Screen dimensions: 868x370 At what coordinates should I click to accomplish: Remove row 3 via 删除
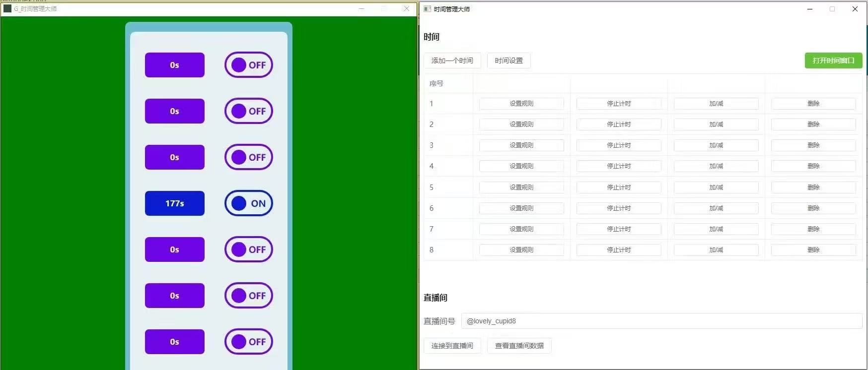point(813,145)
